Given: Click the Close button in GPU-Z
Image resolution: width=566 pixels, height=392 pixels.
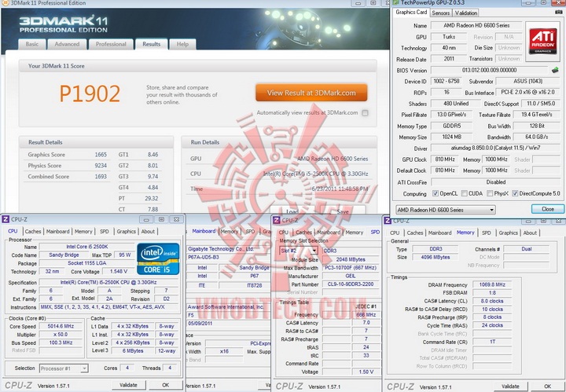Looking at the screenshot, I should tap(548, 209).
